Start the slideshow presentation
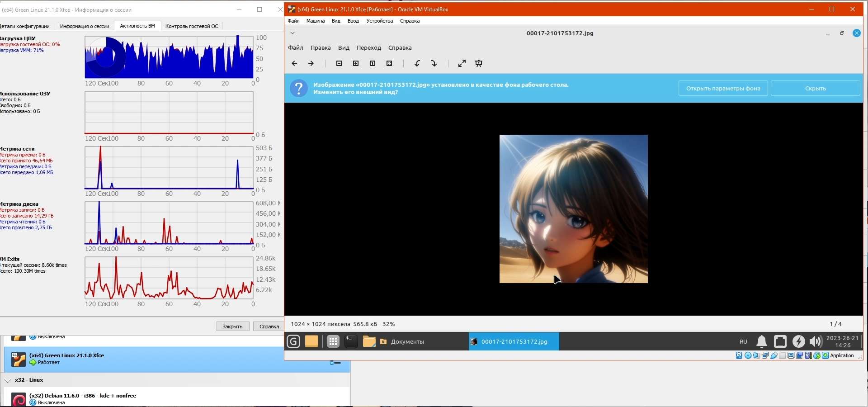Viewport: 868px width, 407px height. pyautogui.click(x=479, y=64)
